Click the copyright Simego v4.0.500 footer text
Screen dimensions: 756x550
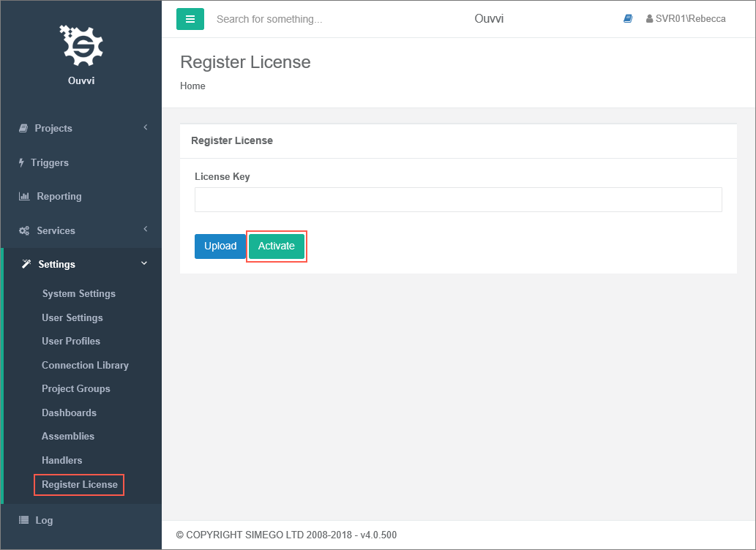pyautogui.click(x=286, y=535)
